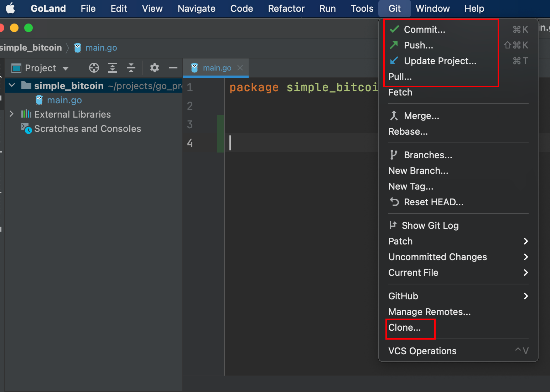Click Select Opened File target icon
Screen dimensions: 550x392
pyautogui.click(x=94, y=68)
